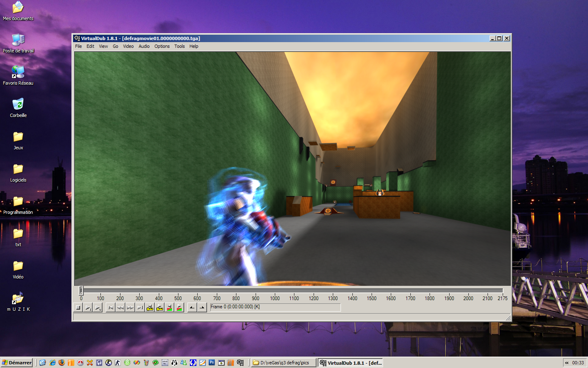Play the input video preview

pos(88,307)
